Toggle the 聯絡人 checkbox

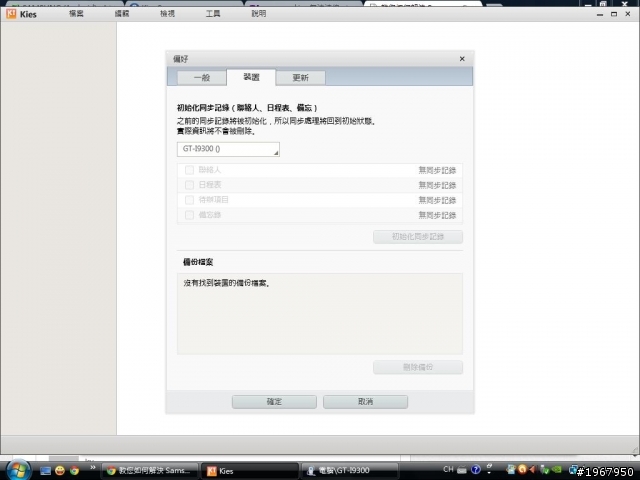click(189, 170)
